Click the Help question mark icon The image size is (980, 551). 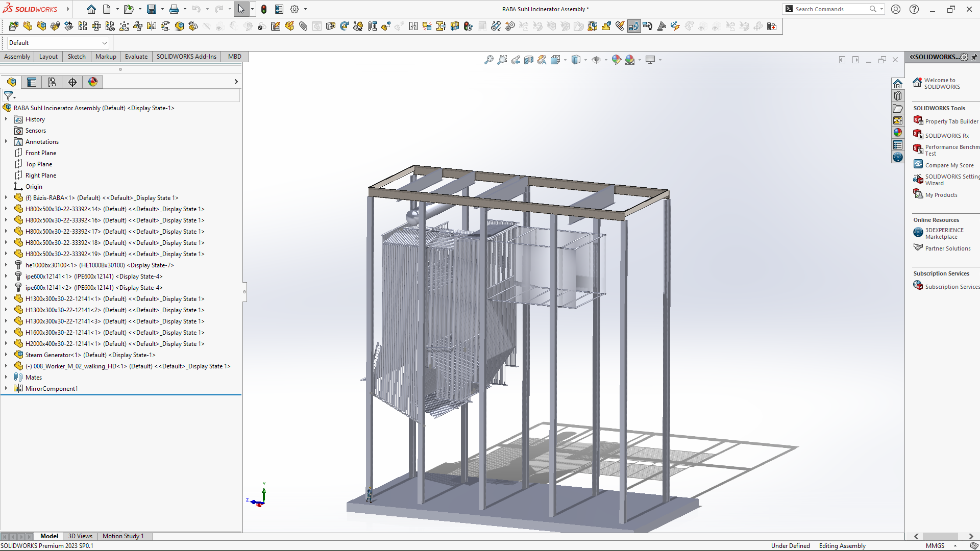pos(914,9)
